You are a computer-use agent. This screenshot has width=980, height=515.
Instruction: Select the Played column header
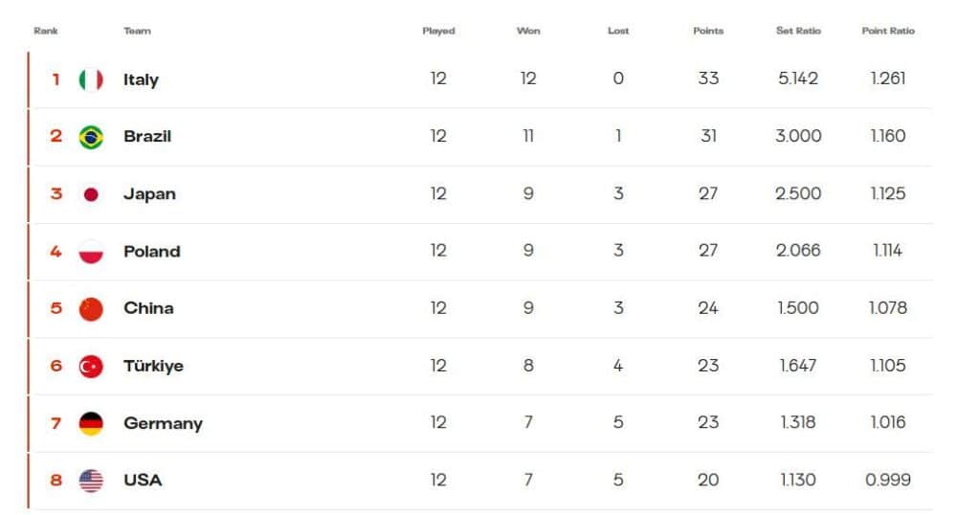[438, 31]
